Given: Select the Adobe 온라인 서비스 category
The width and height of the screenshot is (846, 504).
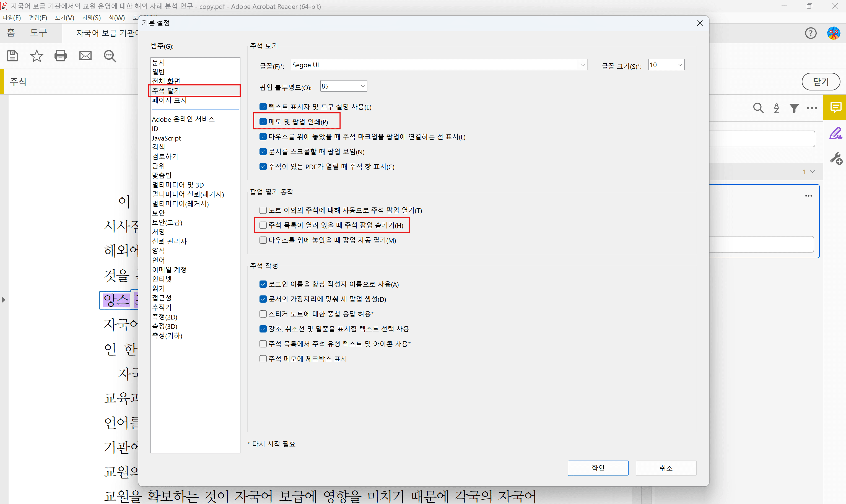Looking at the screenshot, I should (x=183, y=119).
